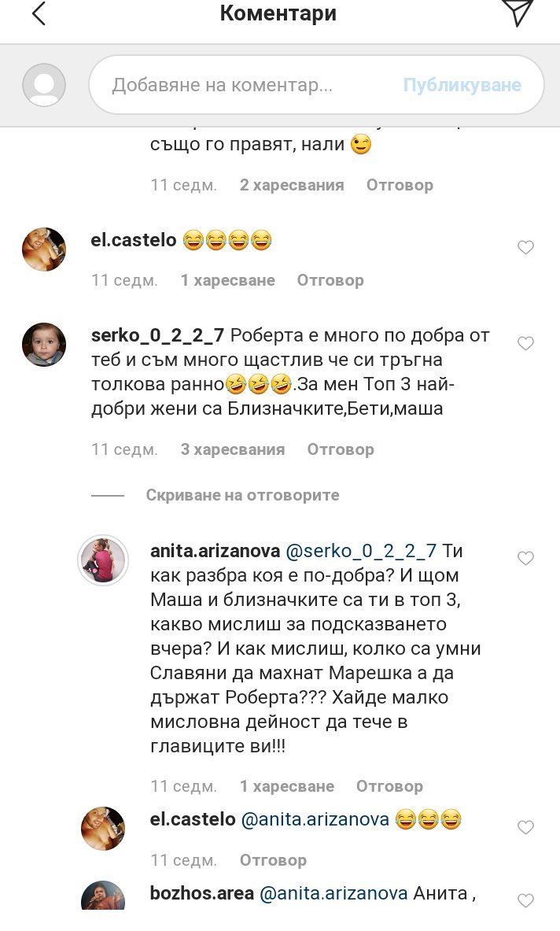Reply to serko_0_2_2_7 using Отговор
This screenshot has width=560, height=931.
pyautogui.click(x=341, y=449)
